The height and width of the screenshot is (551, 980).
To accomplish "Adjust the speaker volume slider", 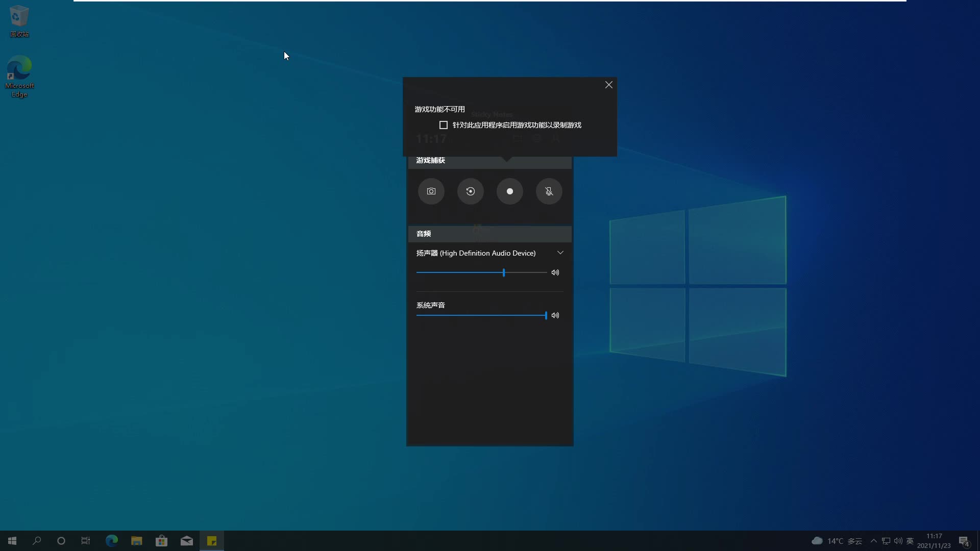I will 503,272.
